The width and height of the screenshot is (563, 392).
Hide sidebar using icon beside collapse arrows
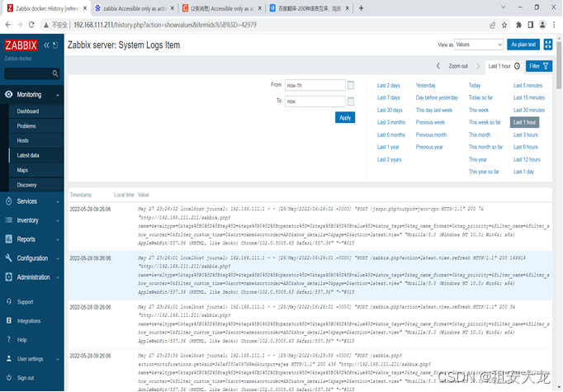click(55, 45)
